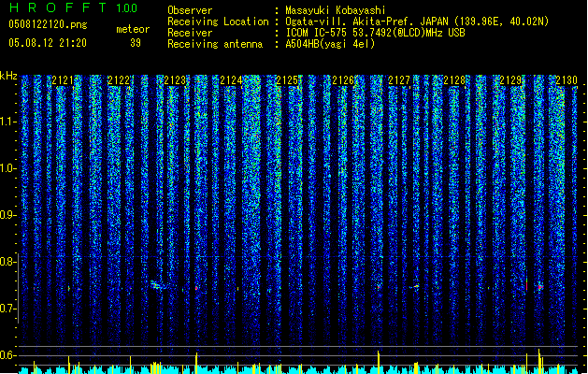Click the 0.9 frequency axis label
The image size is (588, 374).
point(8,215)
